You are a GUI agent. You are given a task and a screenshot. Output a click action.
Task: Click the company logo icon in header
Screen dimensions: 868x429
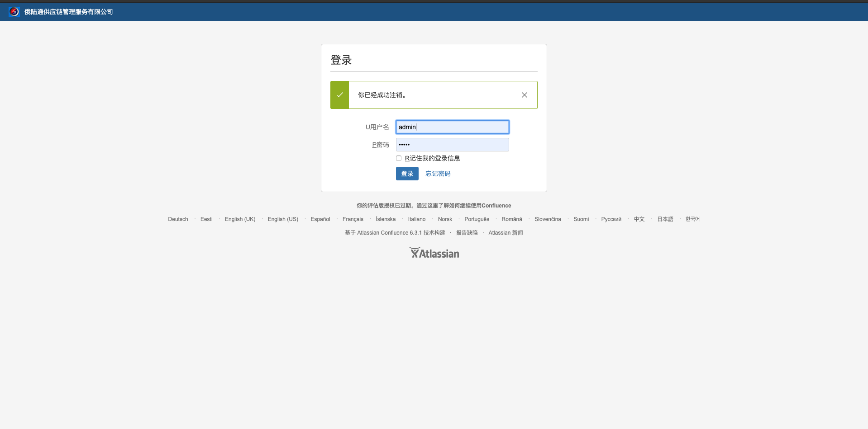coord(14,12)
